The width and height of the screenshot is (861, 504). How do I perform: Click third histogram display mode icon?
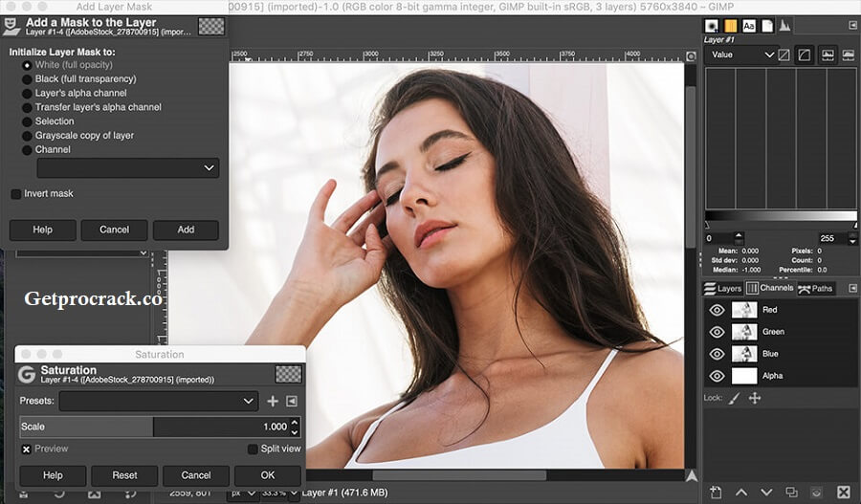(827, 55)
